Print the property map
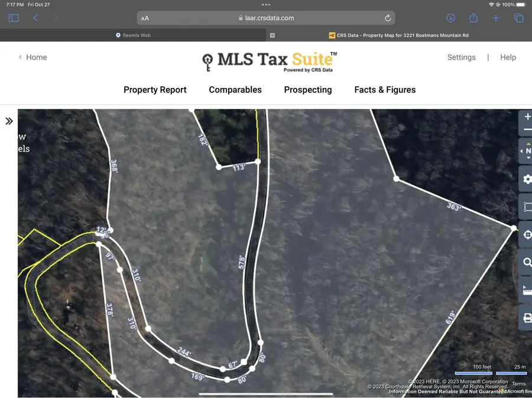 525,317
